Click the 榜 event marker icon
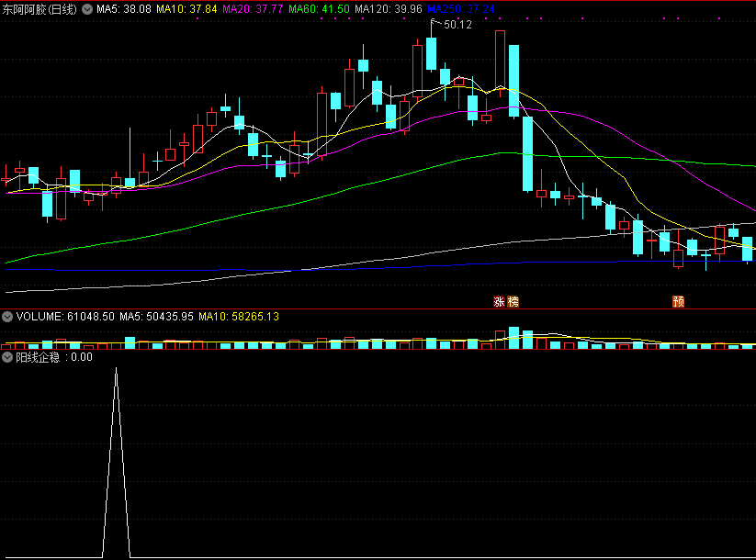The image size is (756, 560). point(513,302)
